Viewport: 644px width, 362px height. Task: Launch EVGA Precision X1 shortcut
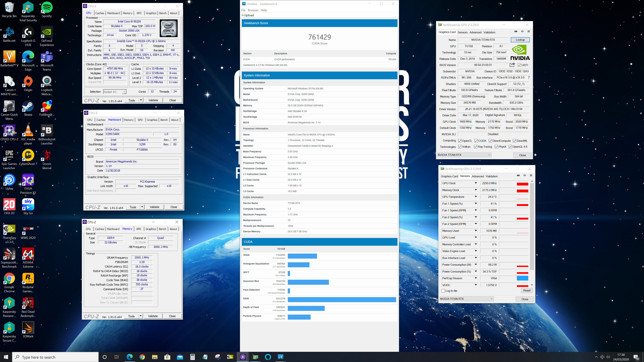pyautogui.click(x=28, y=184)
